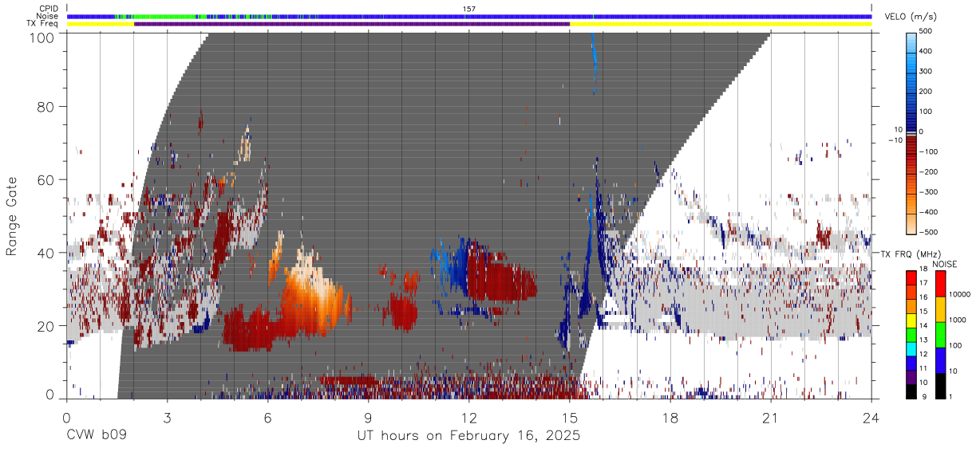
Task: Click the 80 tick on range gate axis
Action: [45, 106]
